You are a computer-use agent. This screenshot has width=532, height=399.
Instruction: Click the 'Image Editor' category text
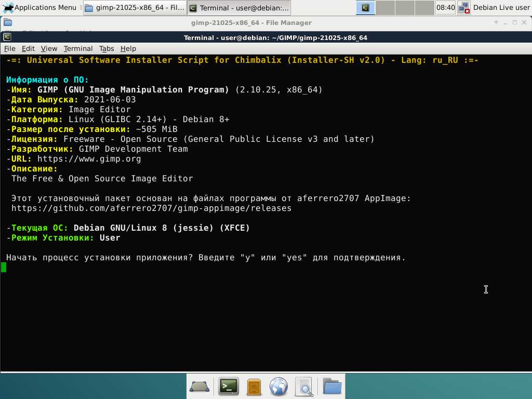99,109
